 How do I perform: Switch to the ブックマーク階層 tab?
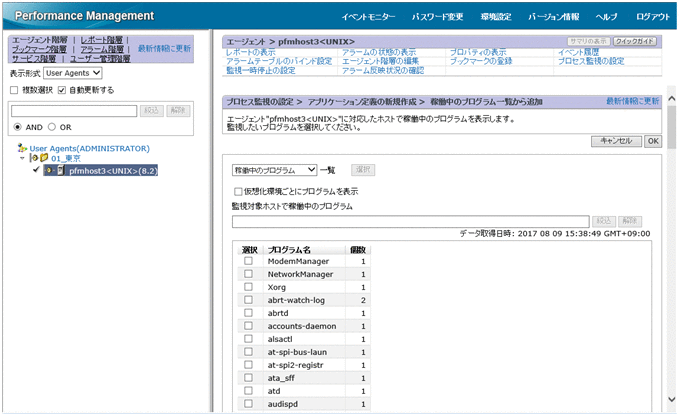(39, 49)
